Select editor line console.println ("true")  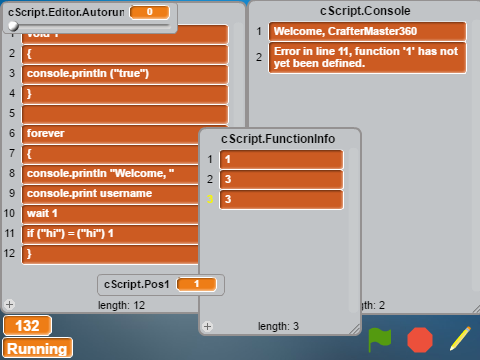pos(125,74)
